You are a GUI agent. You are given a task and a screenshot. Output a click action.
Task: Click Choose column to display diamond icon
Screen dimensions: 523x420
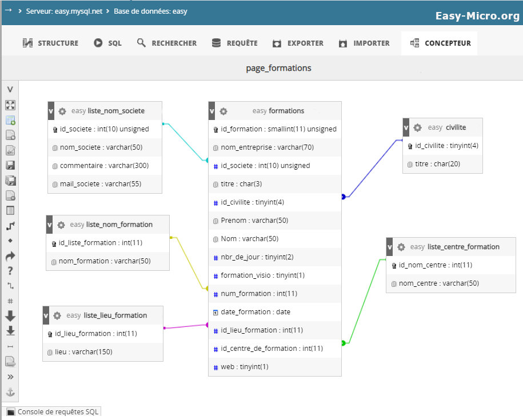[x=10, y=241]
